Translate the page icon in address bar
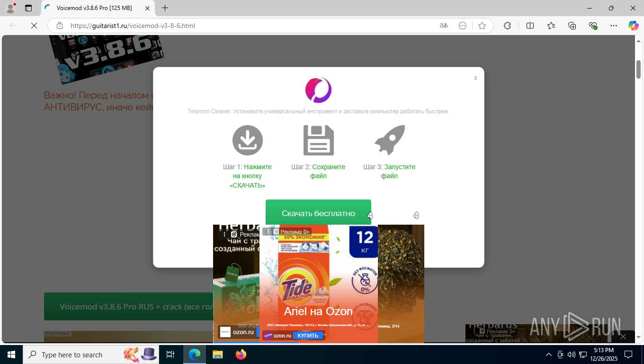The image size is (644, 364). pyautogui.click(x=444, y=26)
